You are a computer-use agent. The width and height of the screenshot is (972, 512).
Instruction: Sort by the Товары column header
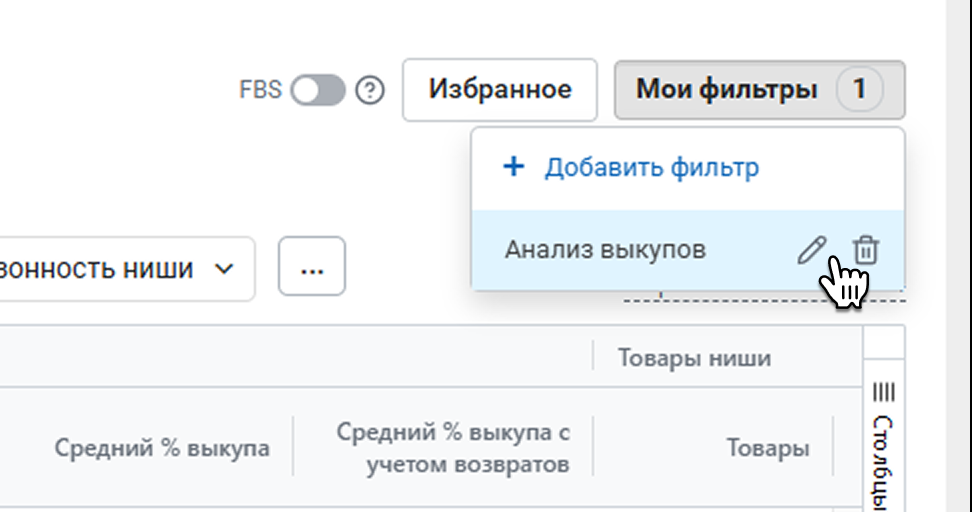[x=767, y=448]
